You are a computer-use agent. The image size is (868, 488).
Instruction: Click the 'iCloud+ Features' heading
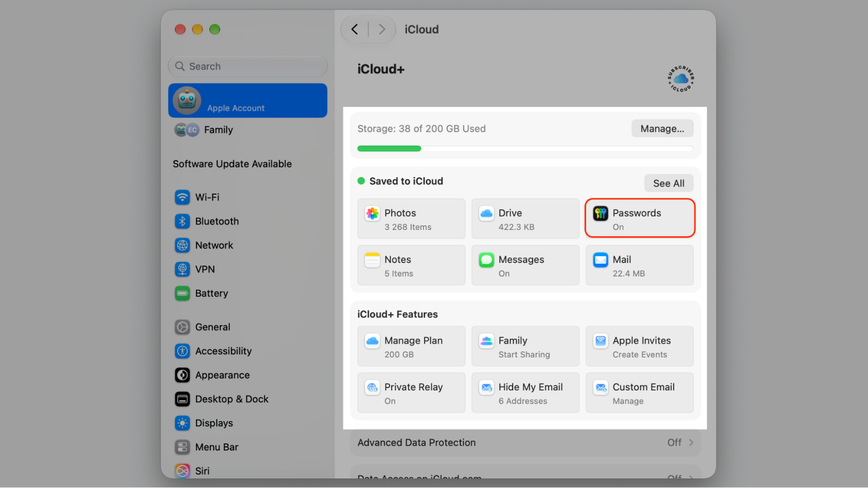[x=397, y=314]
